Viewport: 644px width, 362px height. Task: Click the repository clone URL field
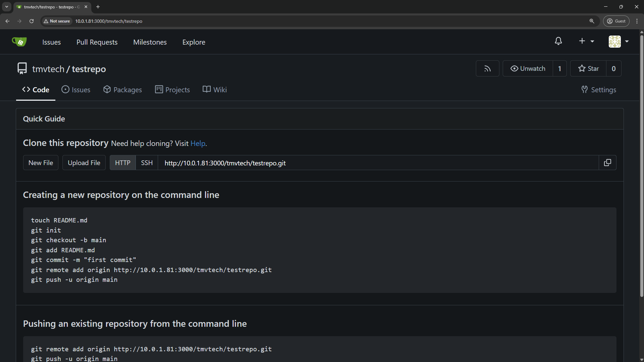378,163
